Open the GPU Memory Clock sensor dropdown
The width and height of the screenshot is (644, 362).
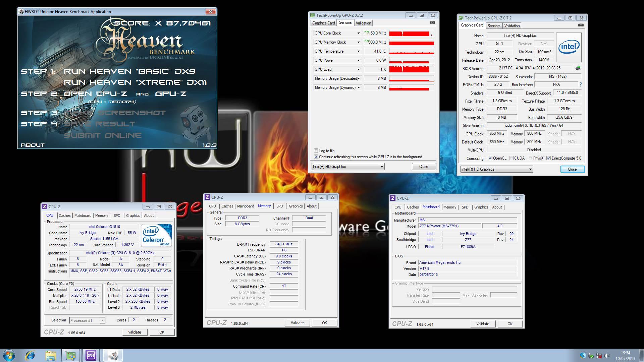(359, 42)
